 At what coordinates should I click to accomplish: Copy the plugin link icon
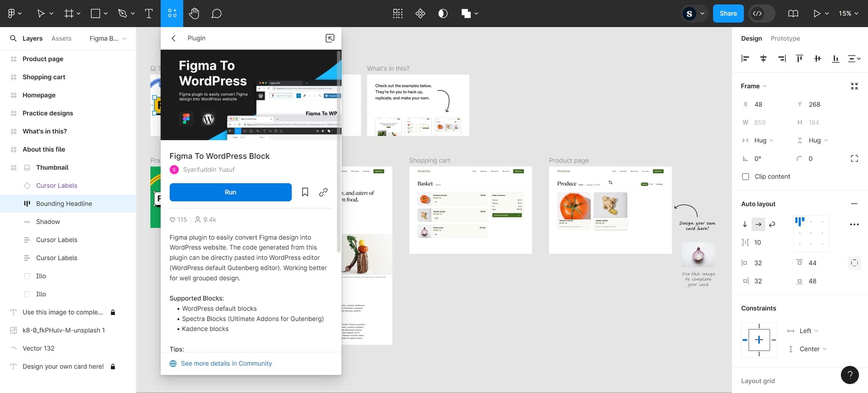323,192
